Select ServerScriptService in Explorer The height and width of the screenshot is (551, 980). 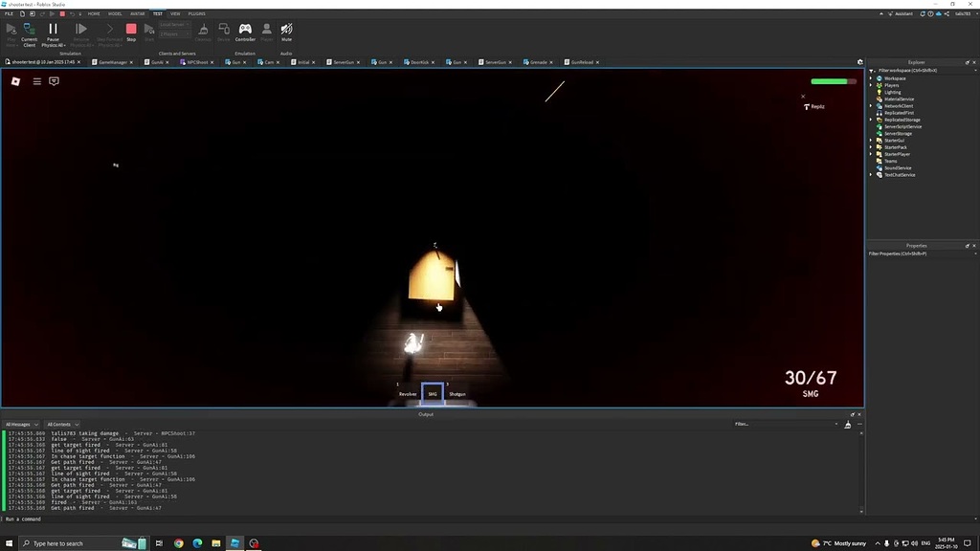pos(902,127)
